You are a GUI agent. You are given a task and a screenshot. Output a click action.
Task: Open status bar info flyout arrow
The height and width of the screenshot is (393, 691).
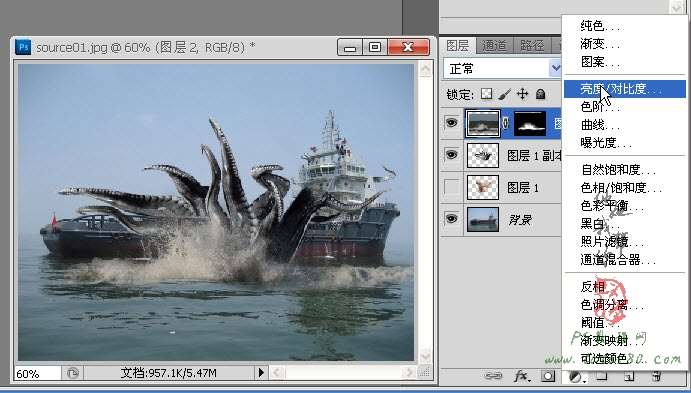point(261,373)
